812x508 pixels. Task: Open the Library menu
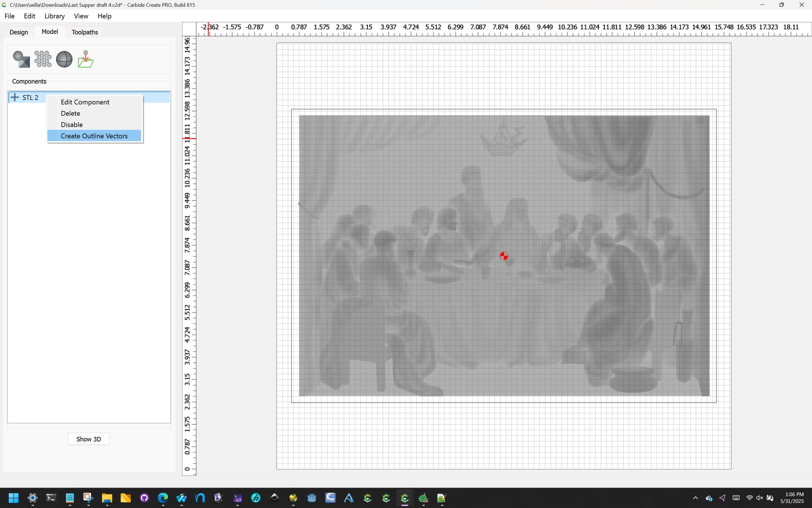(55, 16)
